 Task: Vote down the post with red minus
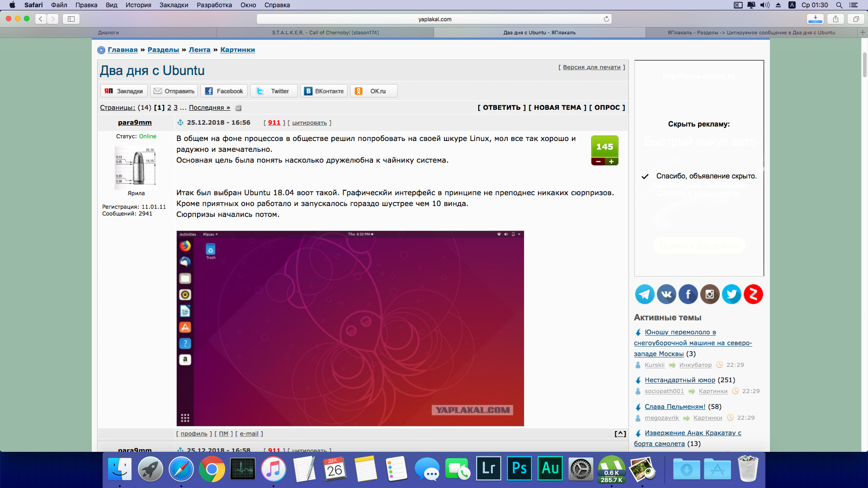[598, 161]
